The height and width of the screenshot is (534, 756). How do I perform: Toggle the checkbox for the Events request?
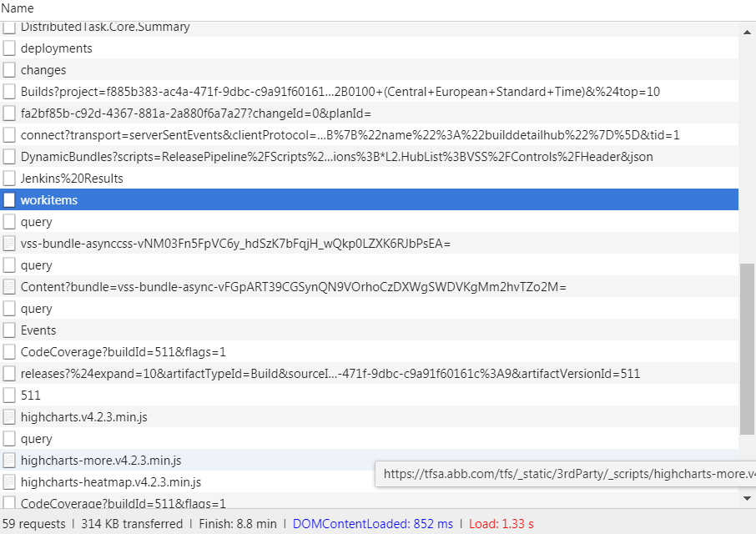pos(8,330)
